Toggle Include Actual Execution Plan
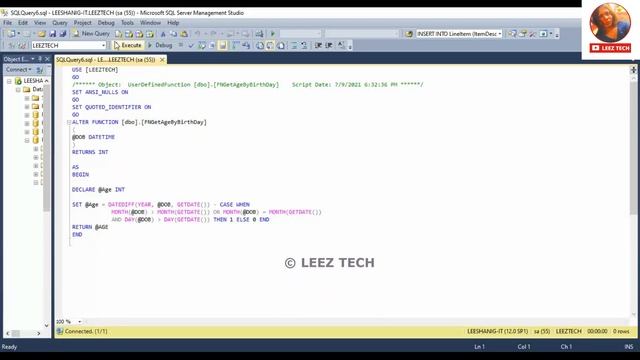The height and width of the screenshot is (360, 640). click(x=236, y=45)
